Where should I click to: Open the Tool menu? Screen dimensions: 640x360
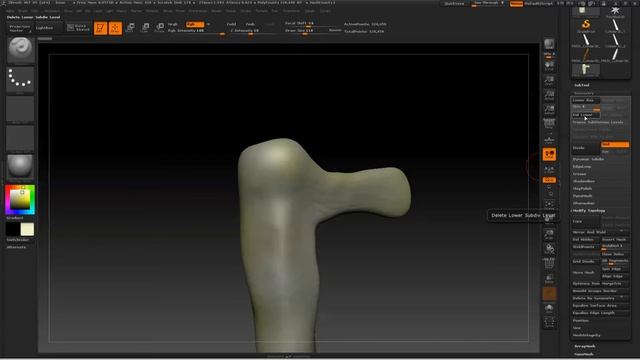coord(275,11)
